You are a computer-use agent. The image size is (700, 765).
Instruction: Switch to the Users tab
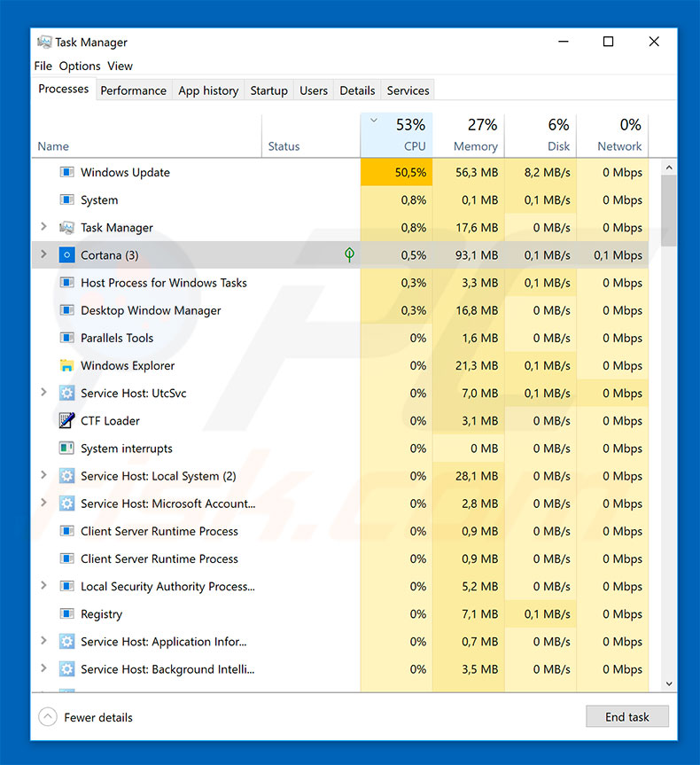(313, 90)
